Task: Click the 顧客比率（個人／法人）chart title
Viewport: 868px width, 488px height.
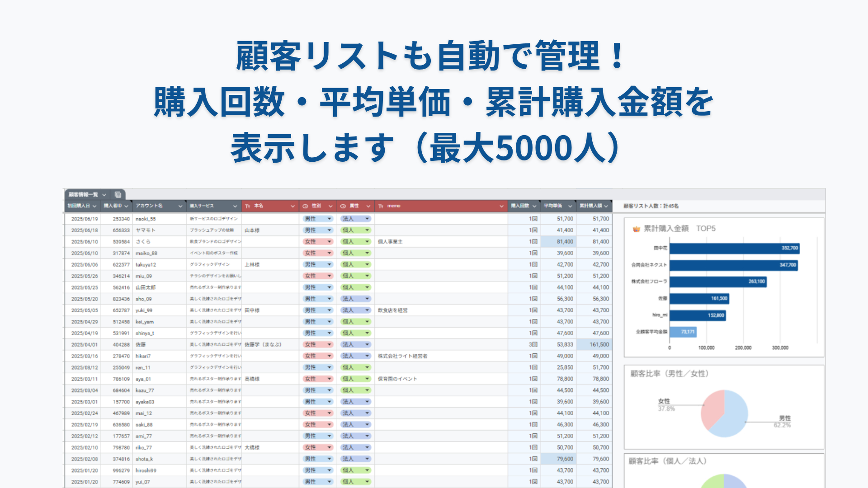Action: tap(668, 461)
